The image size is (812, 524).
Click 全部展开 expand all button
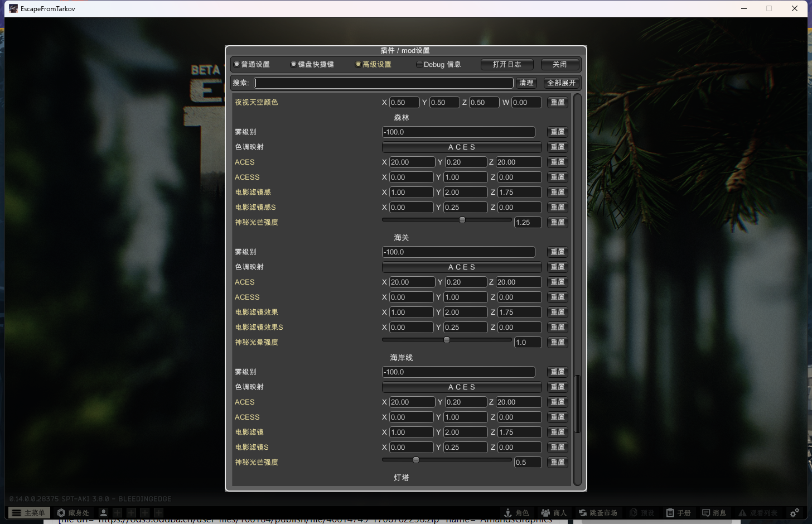562,83
